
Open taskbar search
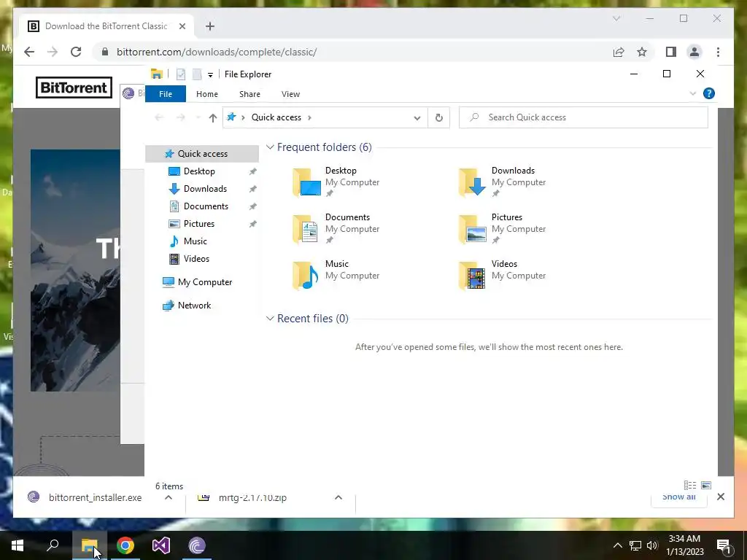[x=53, y=545]
